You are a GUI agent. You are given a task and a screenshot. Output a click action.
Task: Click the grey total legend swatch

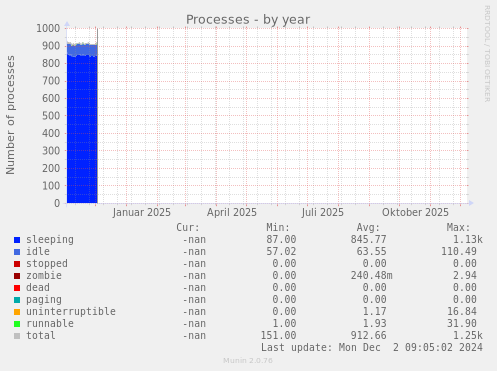[17, 336]
